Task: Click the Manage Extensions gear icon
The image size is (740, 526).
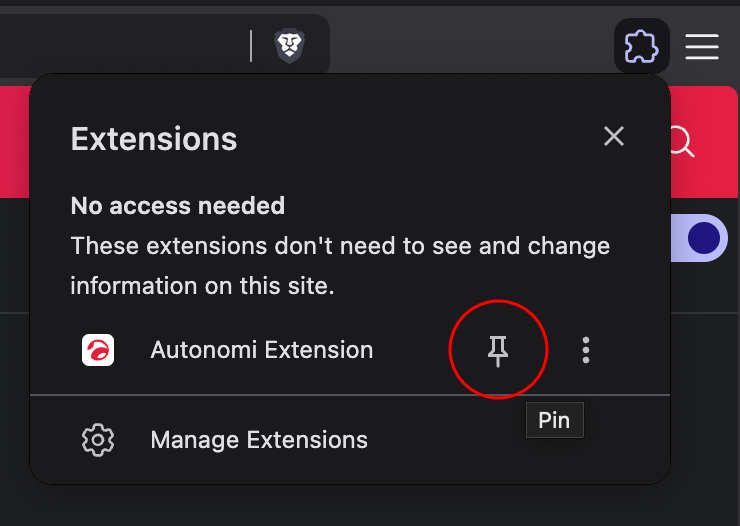Action: click(x=98, y=440)
